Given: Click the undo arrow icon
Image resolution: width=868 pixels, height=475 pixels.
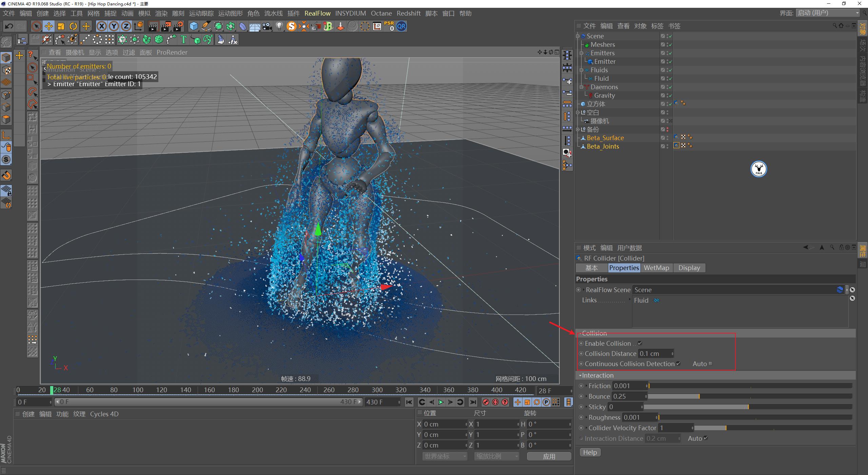Looking at the screenshot, I should (x=9, y=26).
